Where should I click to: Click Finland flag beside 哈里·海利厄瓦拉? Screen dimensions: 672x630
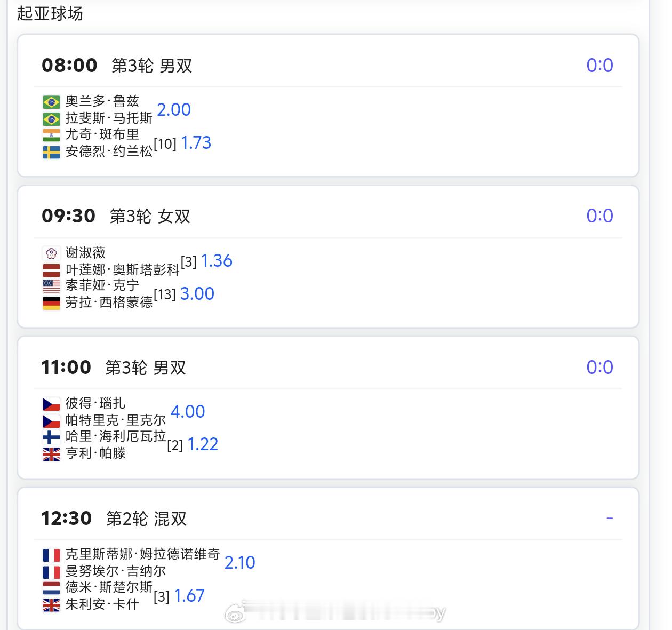51,437
